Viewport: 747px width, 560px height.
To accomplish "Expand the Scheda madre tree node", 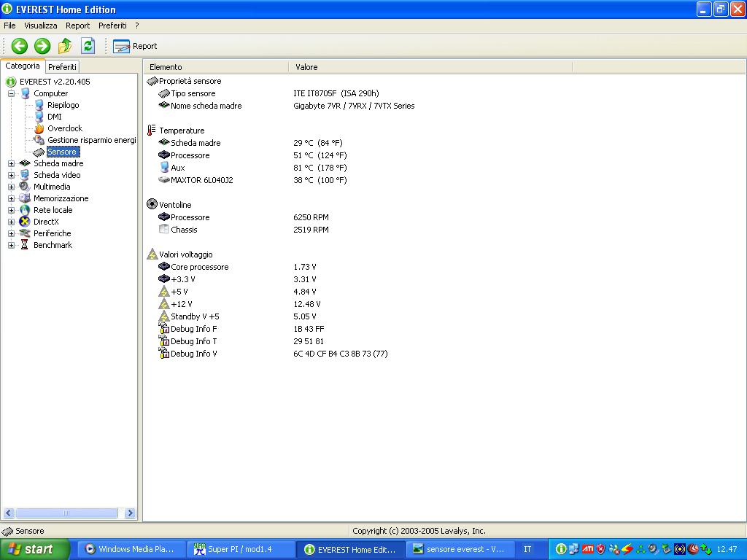I will (11, 163).
